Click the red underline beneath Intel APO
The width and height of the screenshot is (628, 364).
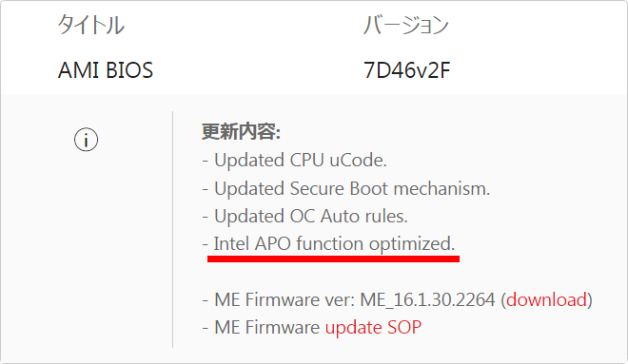click(333, 259)
